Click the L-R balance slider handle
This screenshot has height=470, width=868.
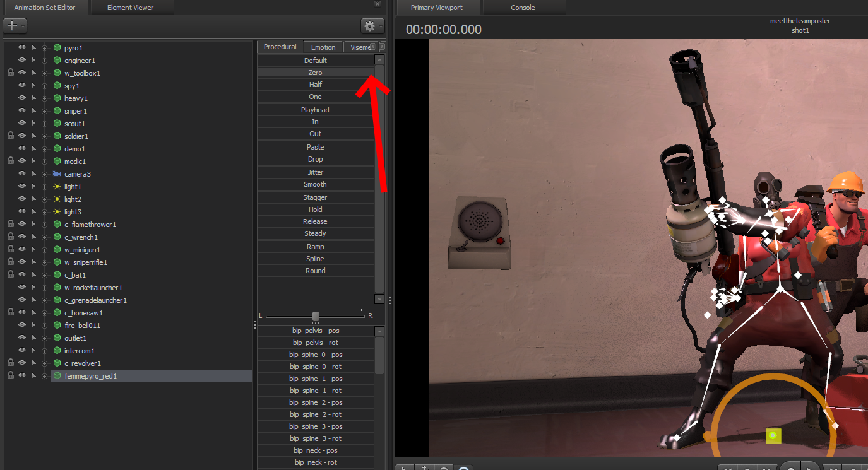coord(316,315)
